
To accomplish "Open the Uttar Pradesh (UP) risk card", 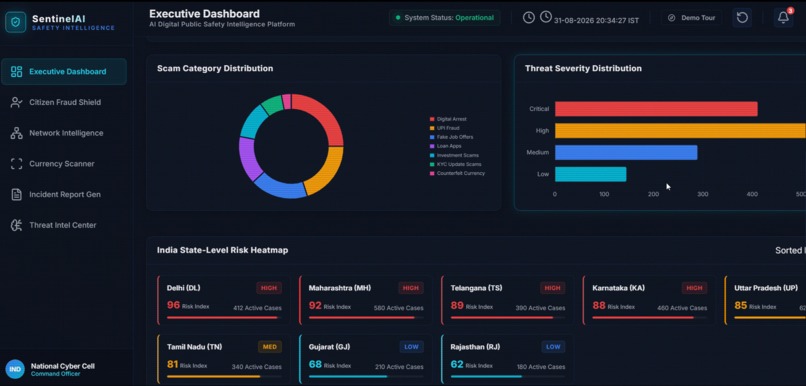I will click(765, 301).
